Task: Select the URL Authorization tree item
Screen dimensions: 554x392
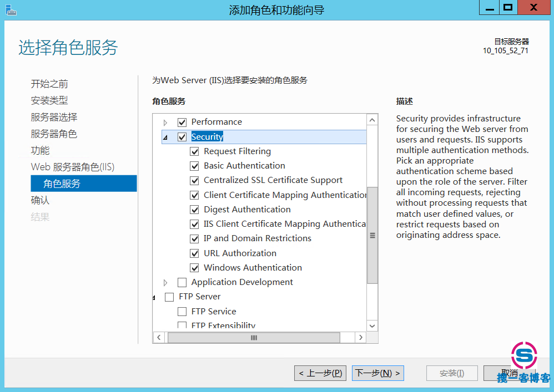Action: coord(240,253)
